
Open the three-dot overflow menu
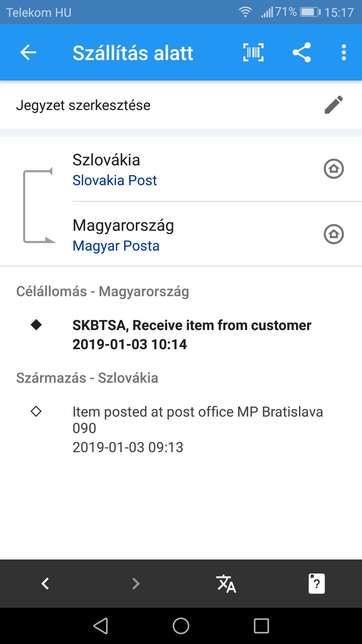click(x=344, y=53)
